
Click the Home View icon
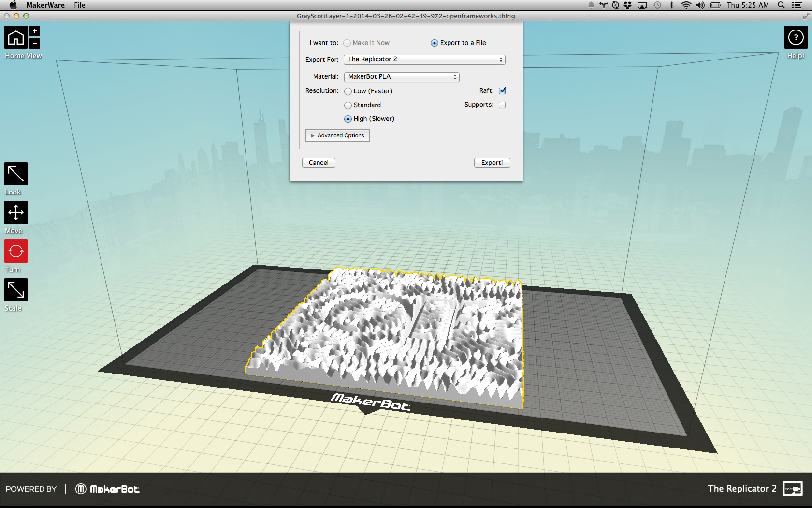pyautogui.click(x=16, y=37)
